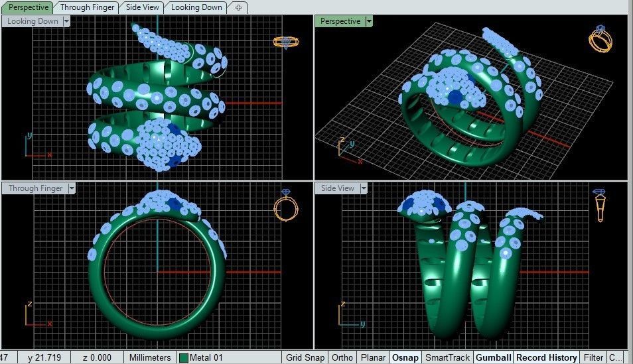Toggle SmartTrack in status bar

pos(447,357)
